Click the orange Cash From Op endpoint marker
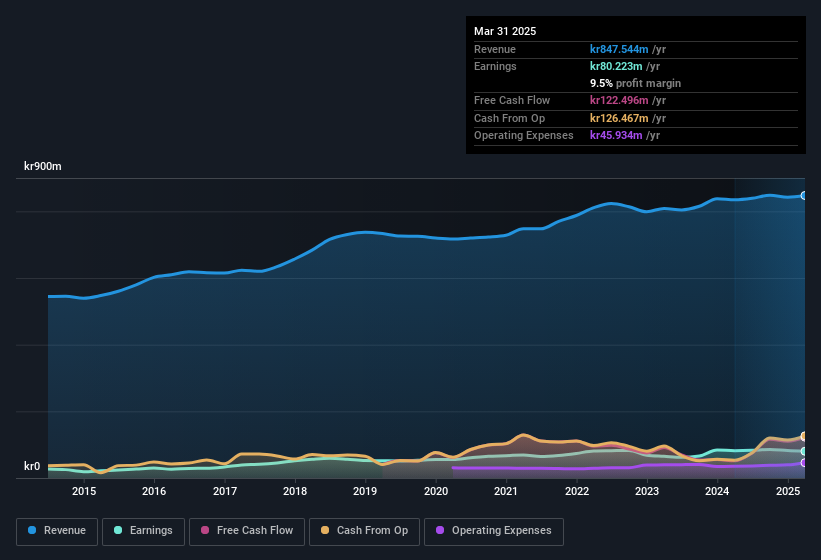The width and height of the screenshot is (821, 560). [803, 437]
